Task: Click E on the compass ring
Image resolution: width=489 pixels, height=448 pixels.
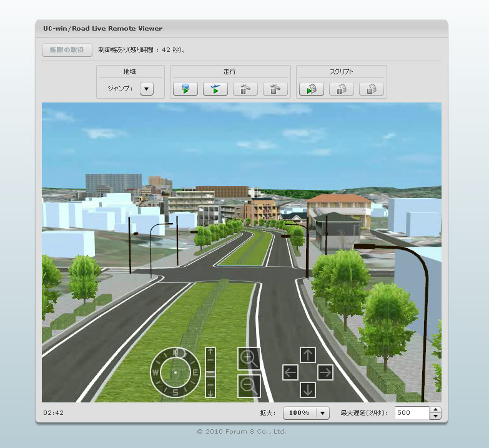Action: (195, 372)
